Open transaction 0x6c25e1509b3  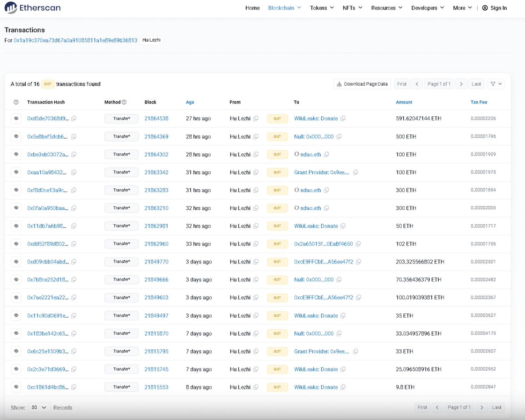pos(48,351)
